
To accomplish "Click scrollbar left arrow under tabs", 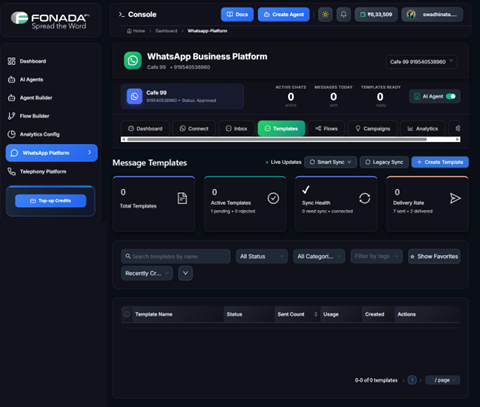I will click(124, 139).
